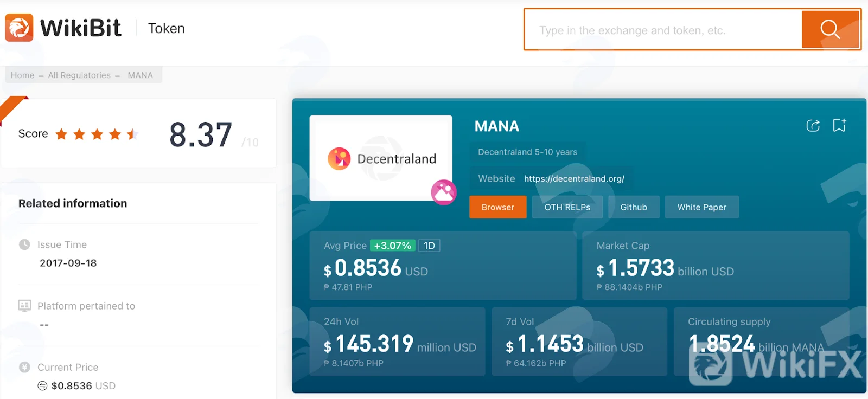868x399 pixels.
Task: Open the White Paper button
Action: click(x=702, y=207)
